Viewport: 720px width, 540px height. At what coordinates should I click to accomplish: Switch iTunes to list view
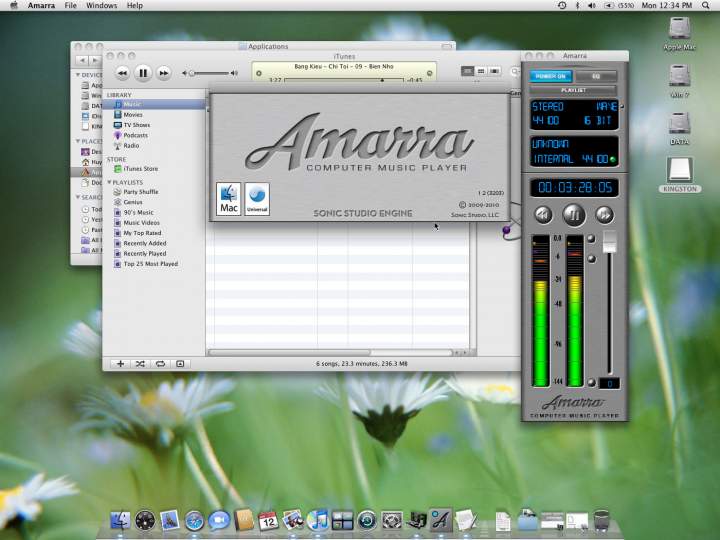coord(467,71)
